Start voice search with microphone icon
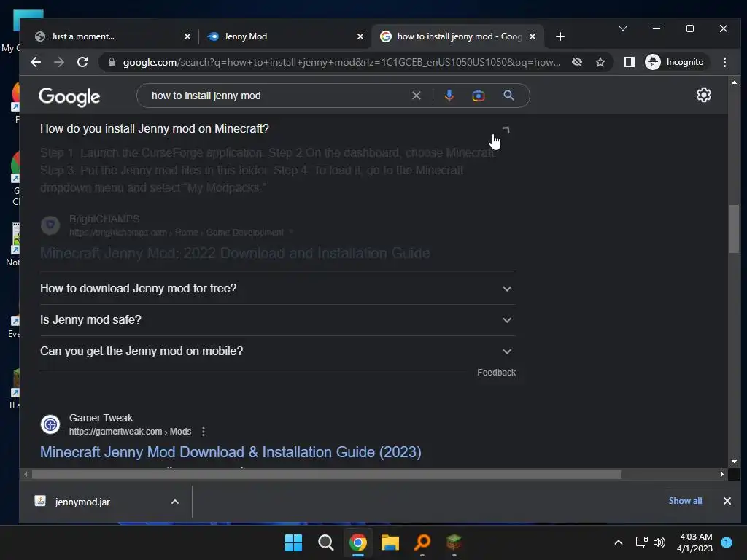This screenshot has width=747, height=560. coord(449,96)
